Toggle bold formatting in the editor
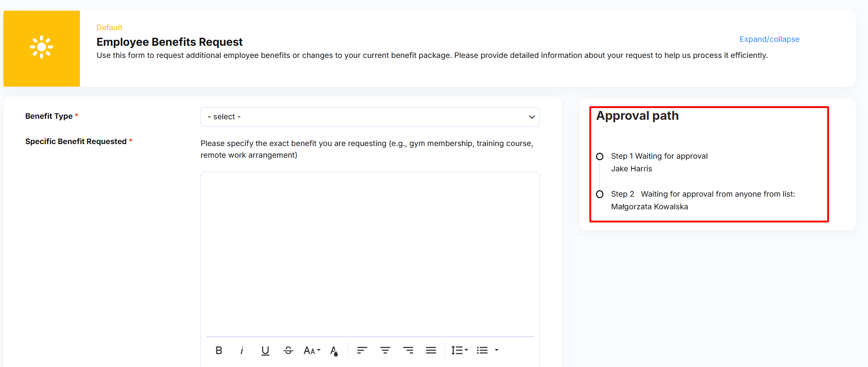868x367 pixels. [219, 350]
